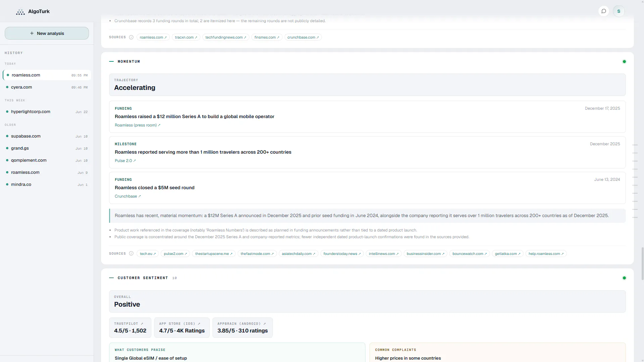The width and height of the screenshot is (644, 362).
Task: Open intellinews.com source chip
Action: (384, 254)
